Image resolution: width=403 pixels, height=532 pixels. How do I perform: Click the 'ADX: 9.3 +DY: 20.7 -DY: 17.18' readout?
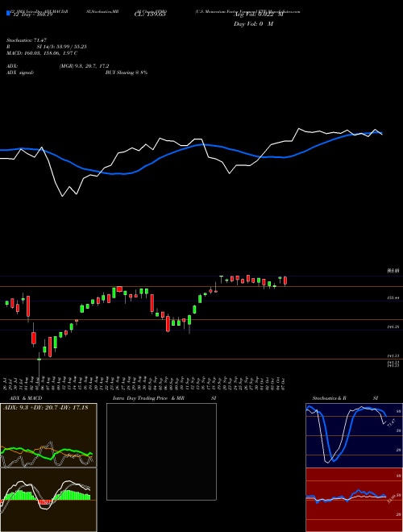click(45, 408)
